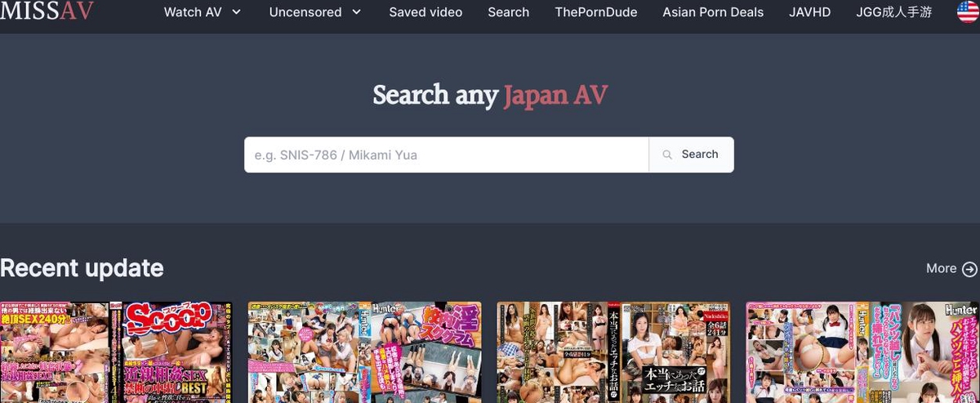Expand the chevron beside Uncensored
The width and height of the screenshot is (980, 403).
pos(356,12)
